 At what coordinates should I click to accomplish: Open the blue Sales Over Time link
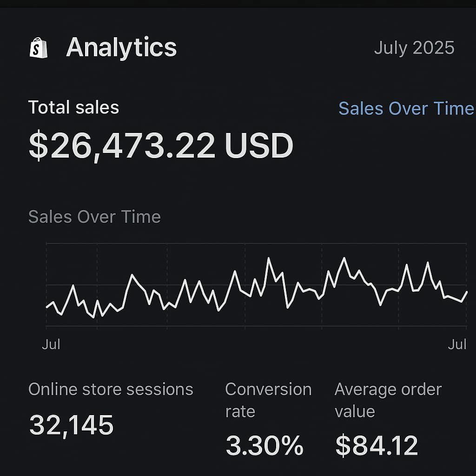tap(406, 108)
